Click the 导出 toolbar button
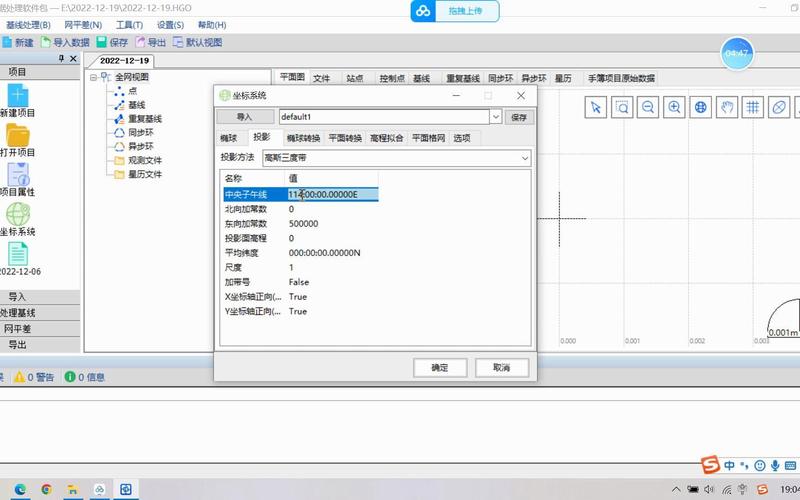This screenshot has height=500, width=800. pyautogui.click(x=151, y=42)
